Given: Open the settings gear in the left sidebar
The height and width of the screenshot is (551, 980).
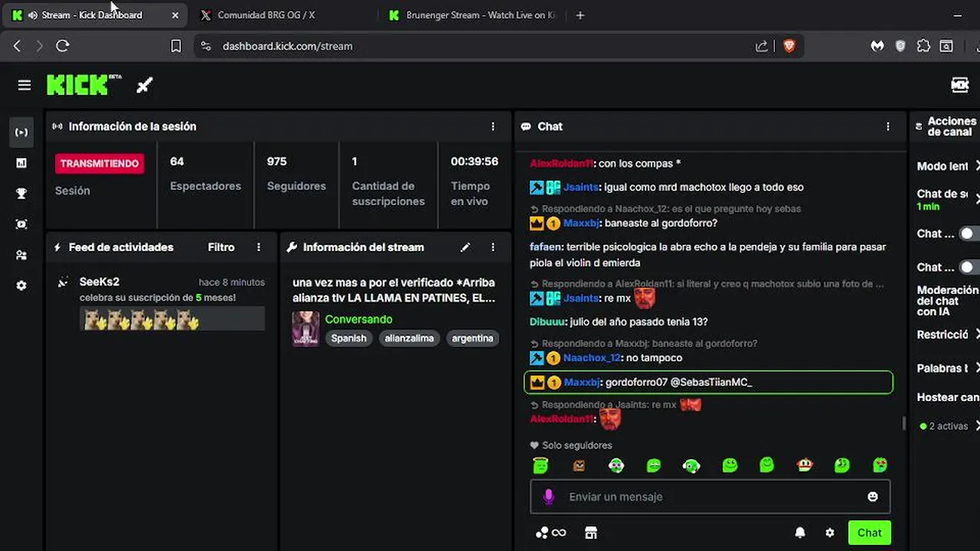Looking at the screenshot, I should 21,285.
